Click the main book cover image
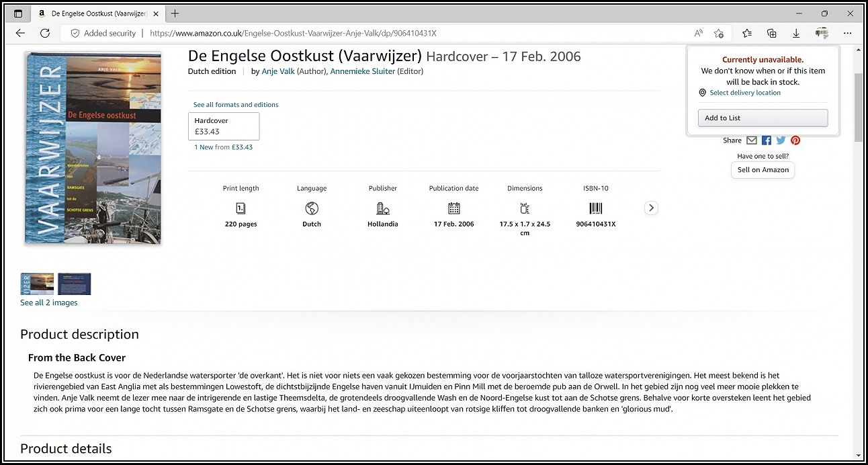868x465 pixels. (93, 148)
